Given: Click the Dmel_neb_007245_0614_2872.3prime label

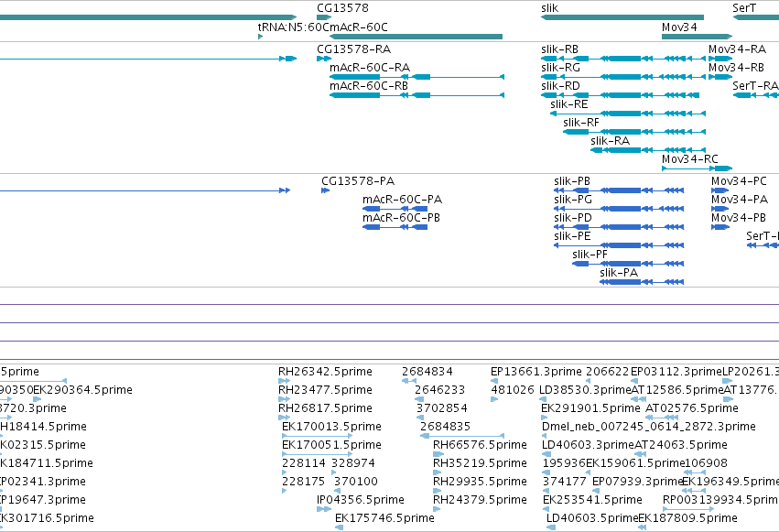Looking at the screenshot, I should pyautogui.click(x=649, y=427).
